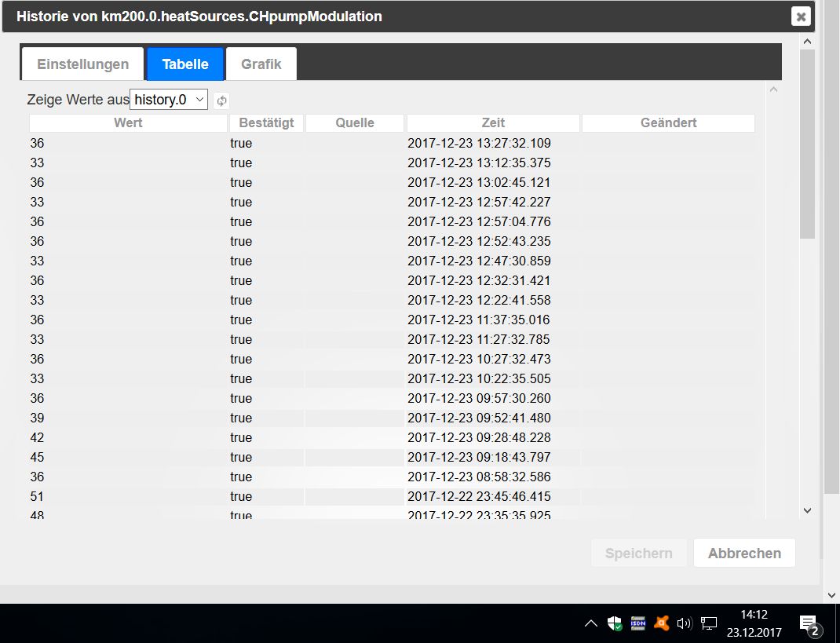Select timestamp 2017-12-23 09:28:48.228

(x=479, y=438)
